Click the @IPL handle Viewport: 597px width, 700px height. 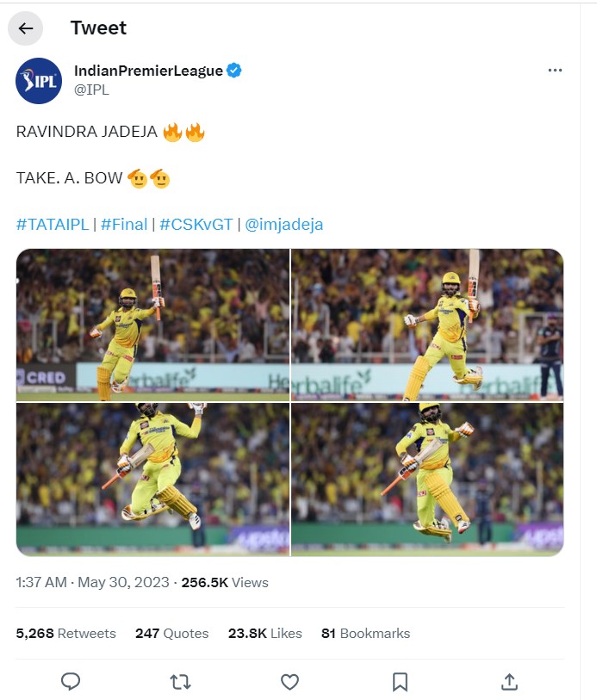tap(92, 89)
